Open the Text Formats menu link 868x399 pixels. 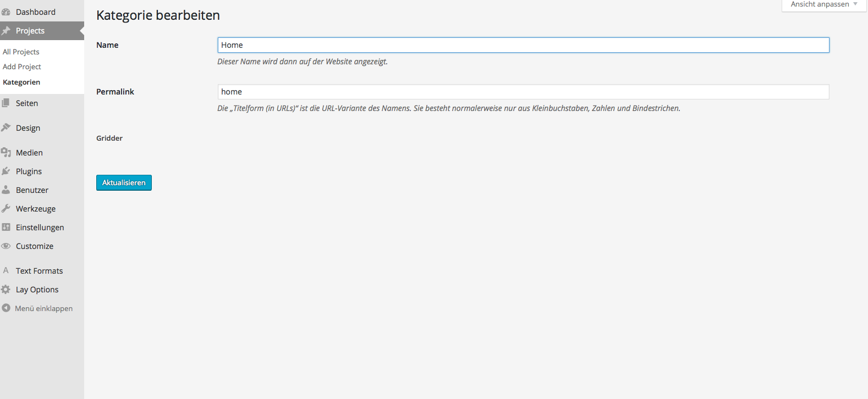click(39, 271)
